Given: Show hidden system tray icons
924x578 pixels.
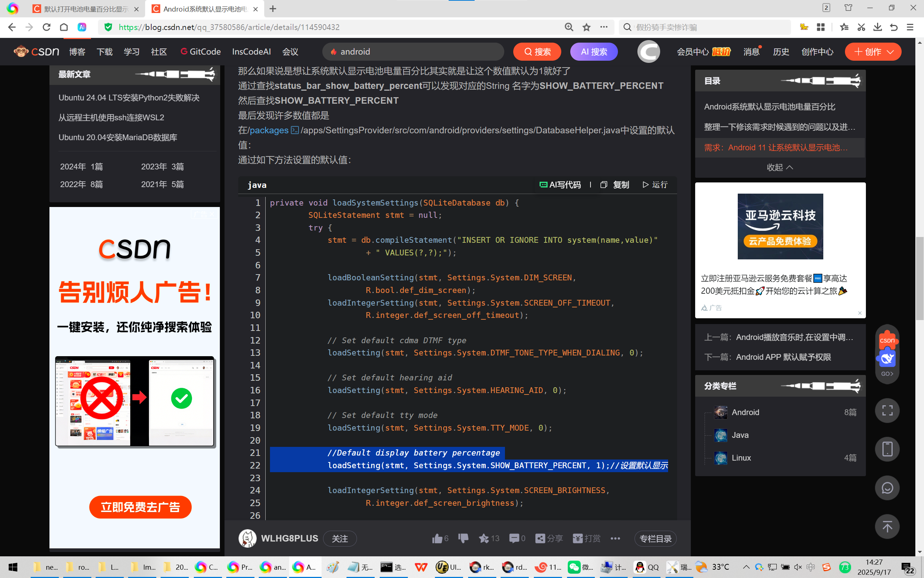Looking at the screenshot, I should [746, 567].
